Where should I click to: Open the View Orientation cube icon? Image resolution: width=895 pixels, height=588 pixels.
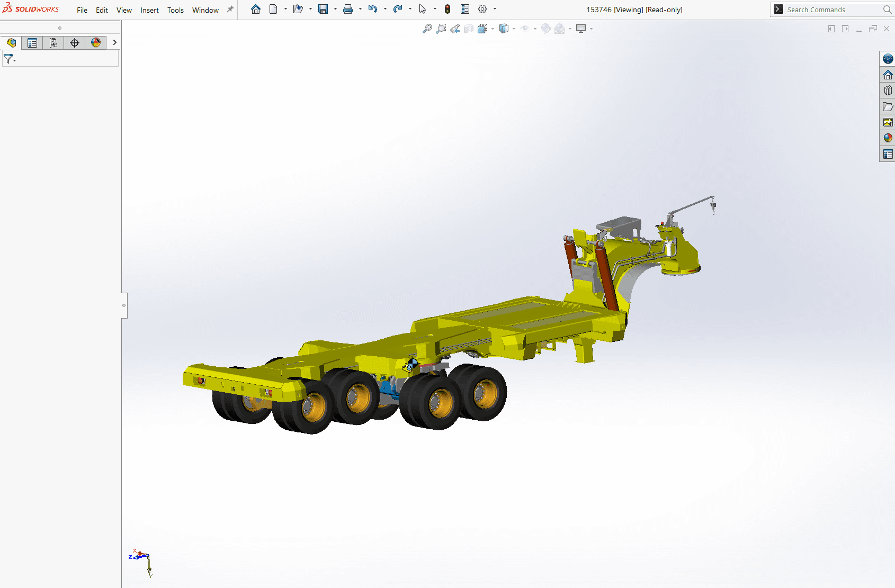(483, 29)
